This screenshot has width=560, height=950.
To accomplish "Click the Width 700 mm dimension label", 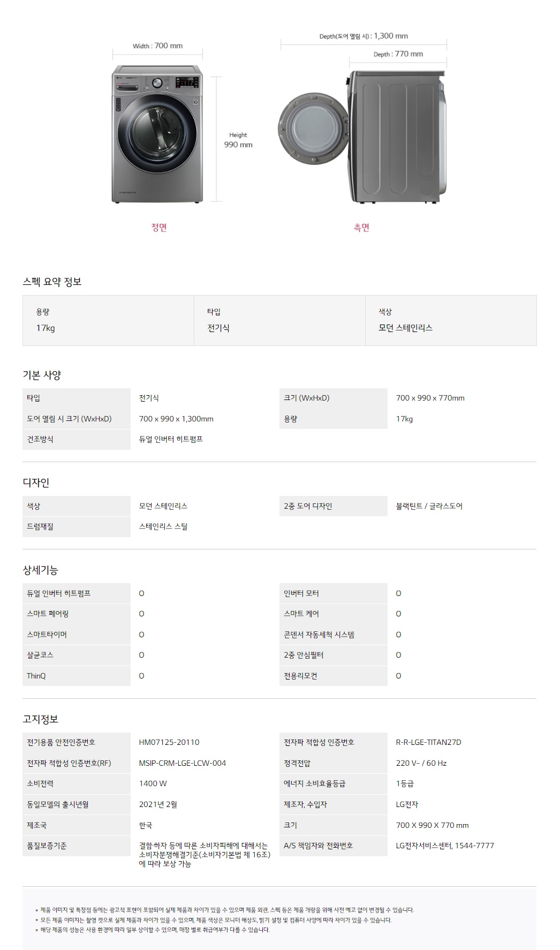I will [157, 46].
